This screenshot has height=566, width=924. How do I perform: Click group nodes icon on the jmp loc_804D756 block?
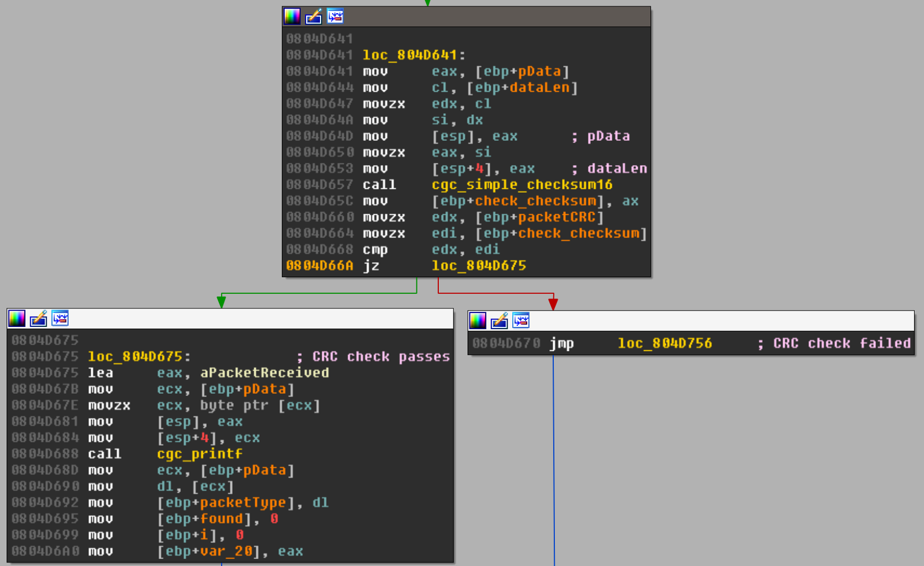coord(521,321)
